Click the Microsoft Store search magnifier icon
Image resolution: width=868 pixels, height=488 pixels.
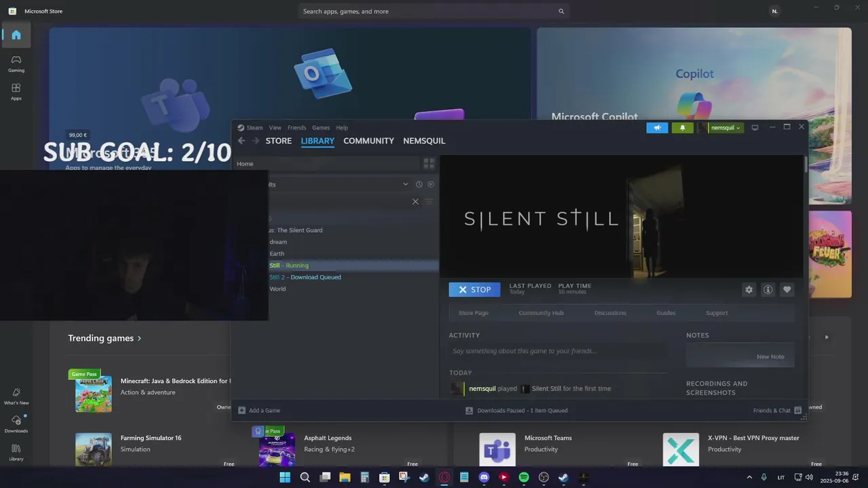[561, 12]
